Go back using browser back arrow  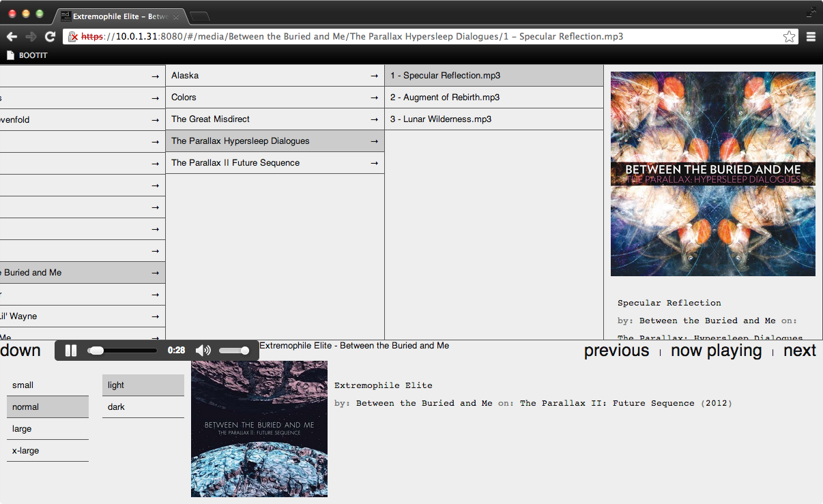(x=12, y=37)
